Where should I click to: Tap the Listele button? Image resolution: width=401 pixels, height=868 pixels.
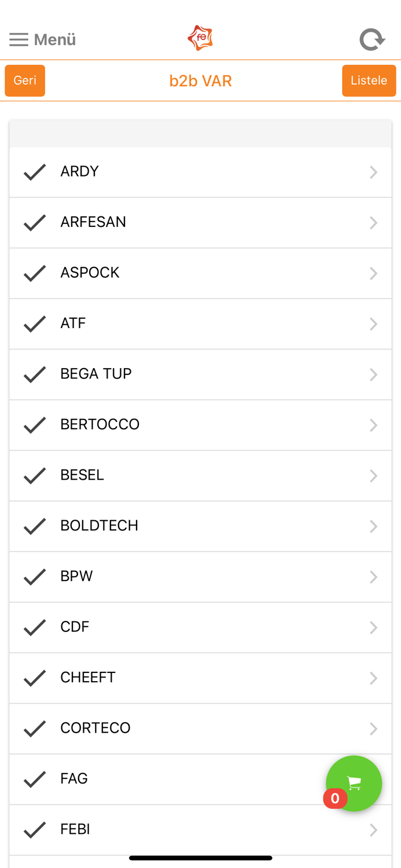click(369, 80)
